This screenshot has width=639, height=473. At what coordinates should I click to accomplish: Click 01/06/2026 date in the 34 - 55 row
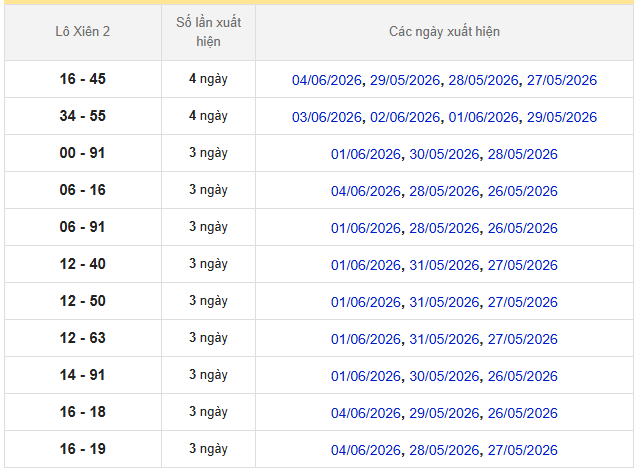coord(484,117)
